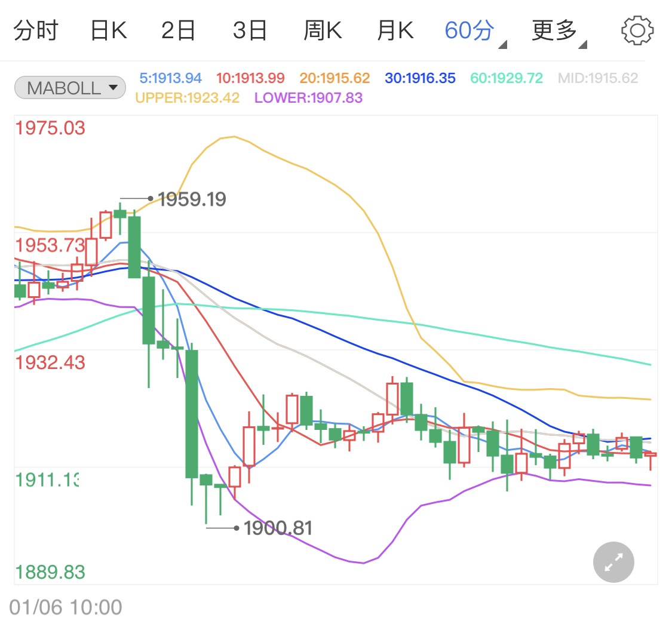Image resolution: width=672 pixels, height=618 pixels.
Task: Click the LOWER:1907.83 band legend
Action: point(309,98)
